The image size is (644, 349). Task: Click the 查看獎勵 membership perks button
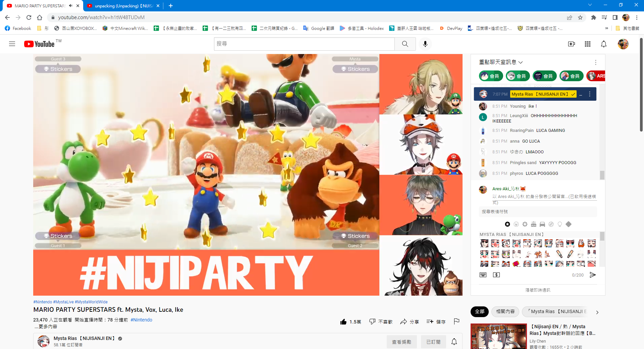[x=401, y=342]
